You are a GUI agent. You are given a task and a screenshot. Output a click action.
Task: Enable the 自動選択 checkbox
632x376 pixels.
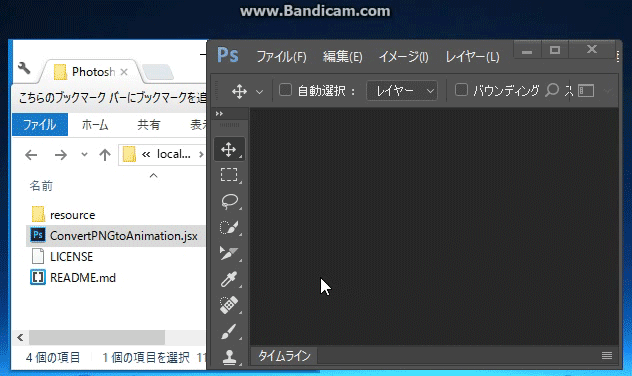(285, 90)
